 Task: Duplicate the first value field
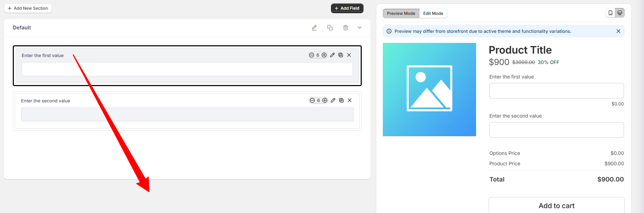(x=341, y=55)
